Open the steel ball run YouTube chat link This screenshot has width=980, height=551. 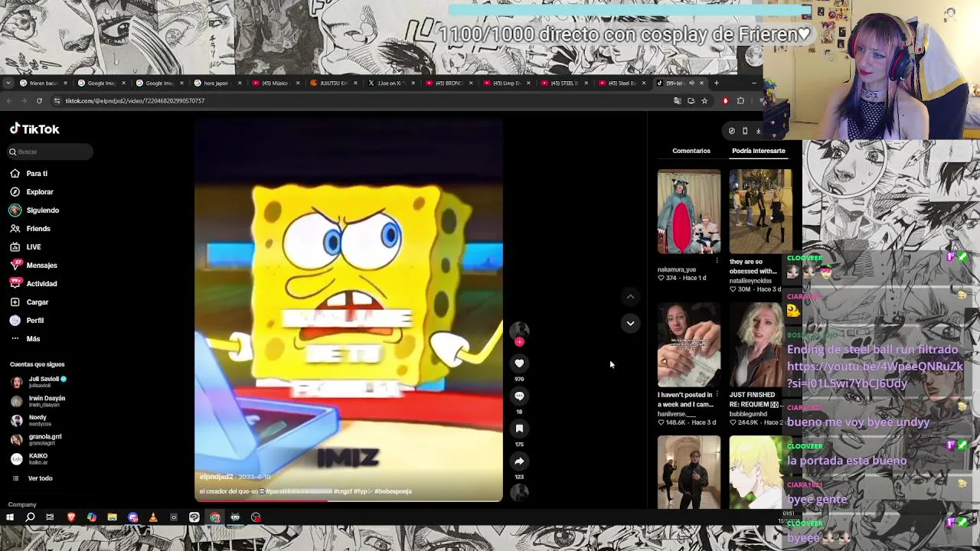(x=875, y=375)
